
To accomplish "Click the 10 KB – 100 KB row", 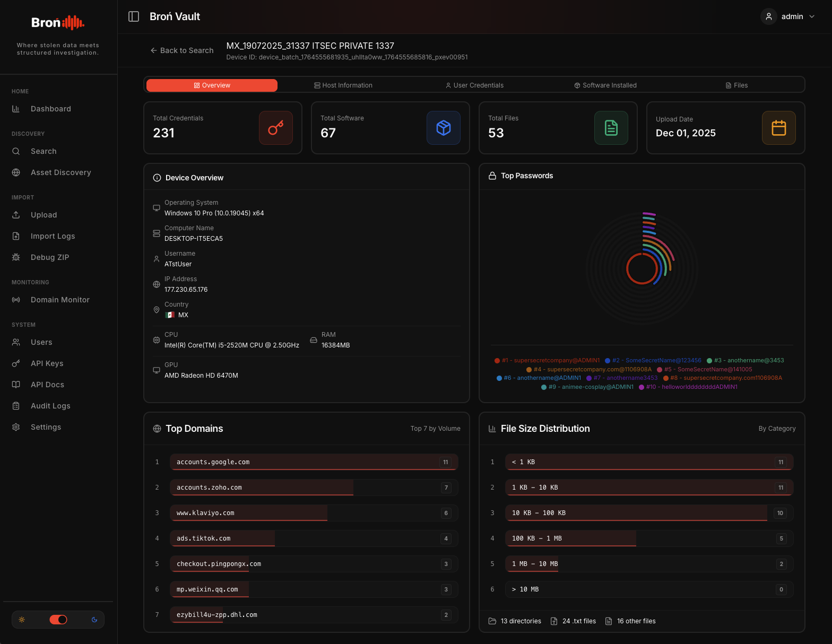I will (x=649, y=513).
